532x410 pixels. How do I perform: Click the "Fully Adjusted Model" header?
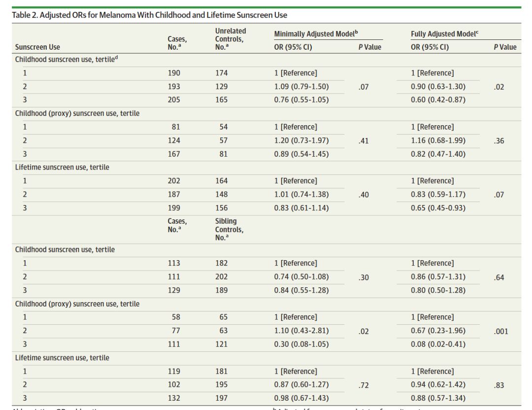click(445, 34)
